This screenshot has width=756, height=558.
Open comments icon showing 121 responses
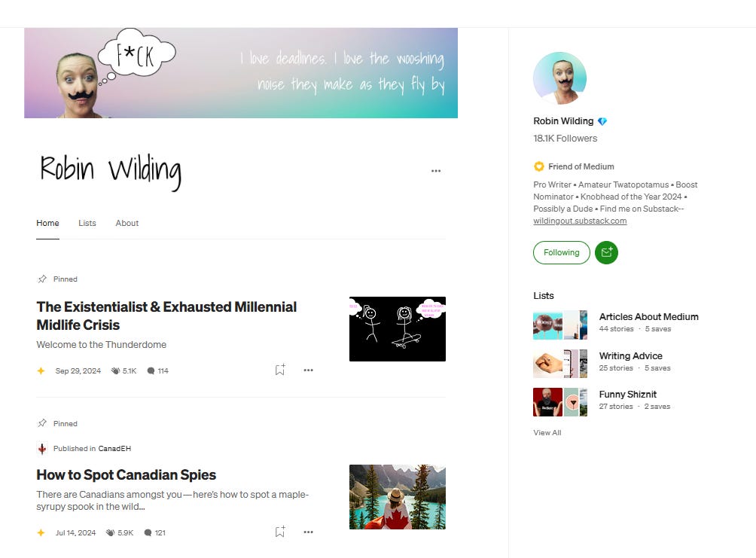(x=148, y=532)
